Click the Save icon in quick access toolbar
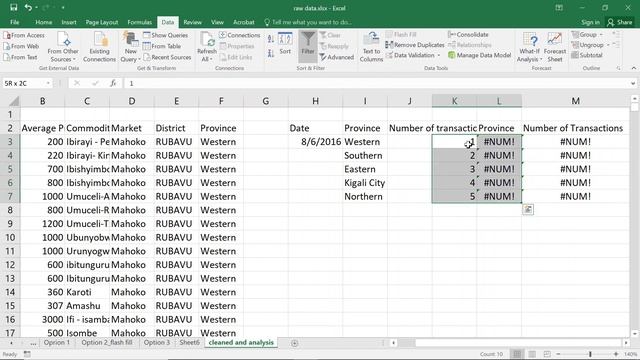Viewport: 640px width, 360px height. pyautogui.click(x=13, y=8)
